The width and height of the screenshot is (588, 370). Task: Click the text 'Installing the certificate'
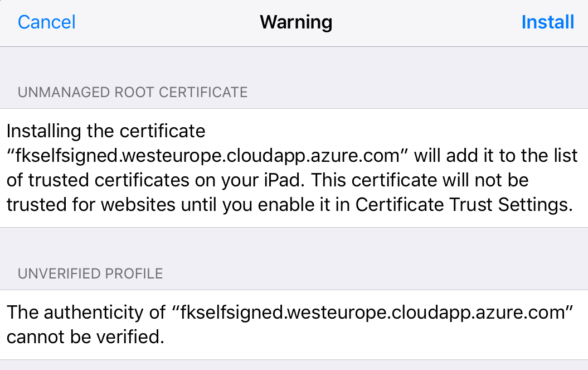coord(106,131)
